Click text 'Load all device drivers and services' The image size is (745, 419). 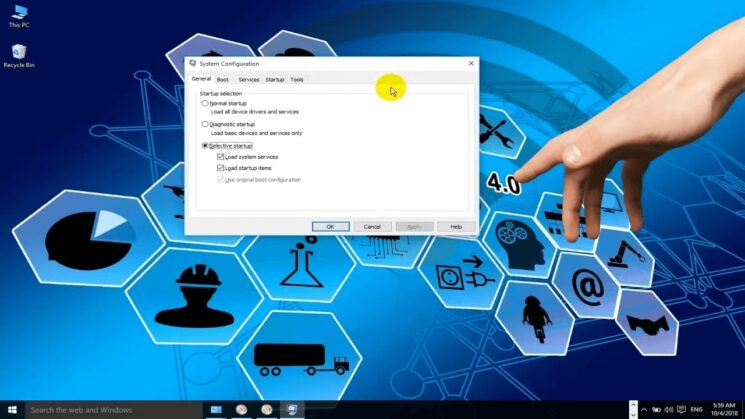[x=255, y=112]
